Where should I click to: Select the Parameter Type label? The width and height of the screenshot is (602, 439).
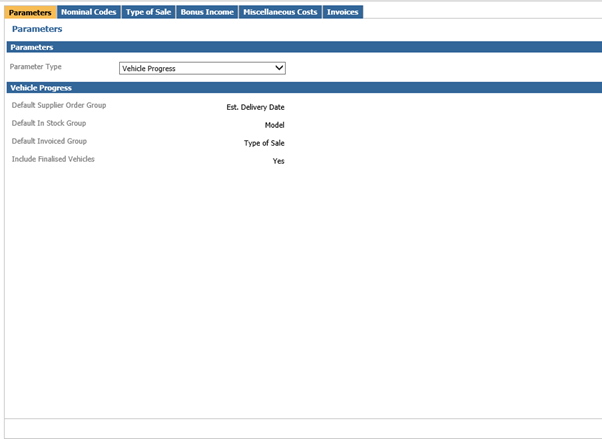pyautogui.click(x=36, y=67)
